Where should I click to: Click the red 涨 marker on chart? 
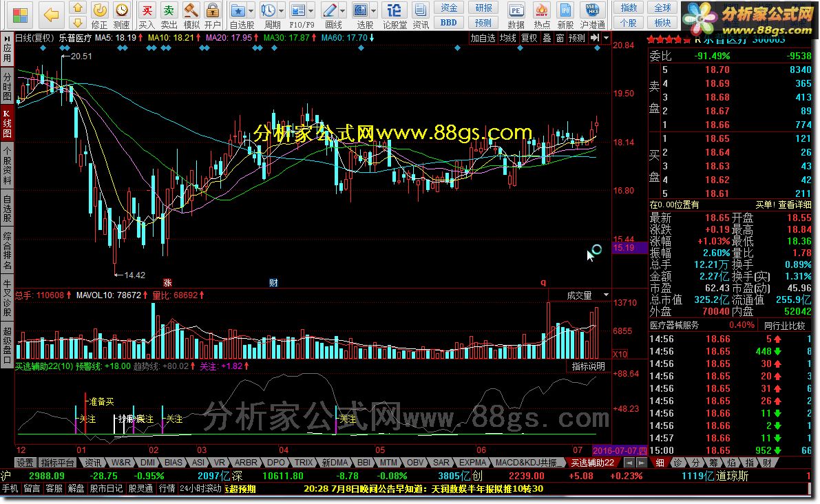coord(167,283)
